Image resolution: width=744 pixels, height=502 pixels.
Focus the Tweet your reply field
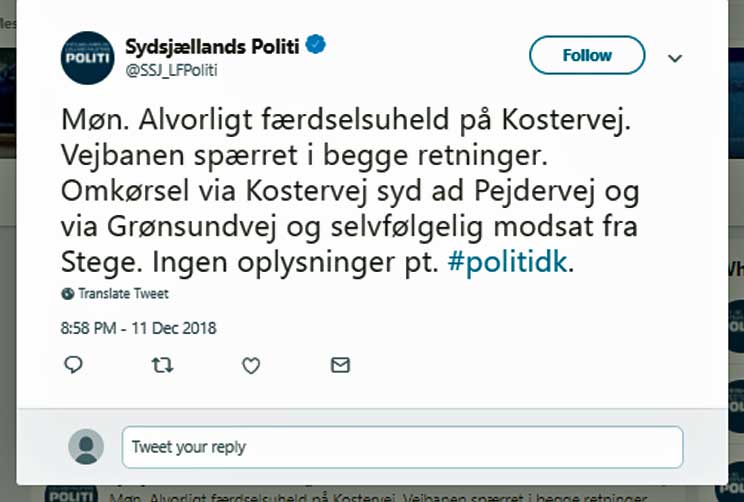click(402, 447)
